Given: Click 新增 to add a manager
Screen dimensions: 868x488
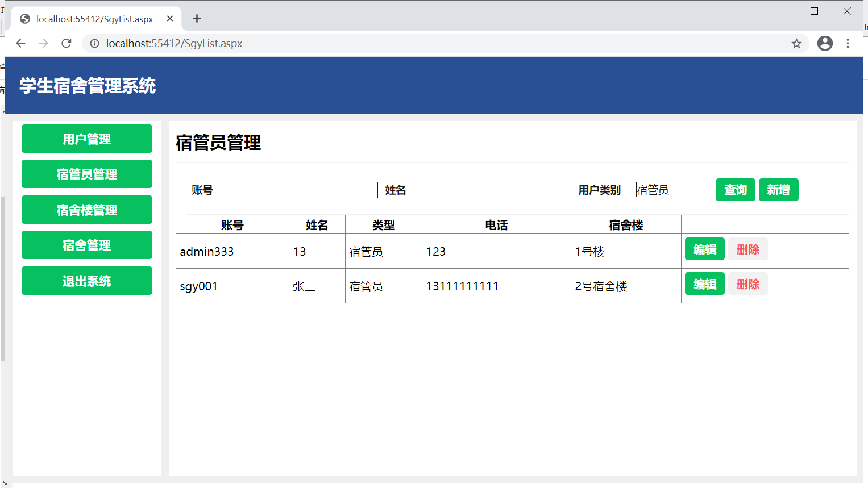Looking at the screenshot, I should pos(778,190).
